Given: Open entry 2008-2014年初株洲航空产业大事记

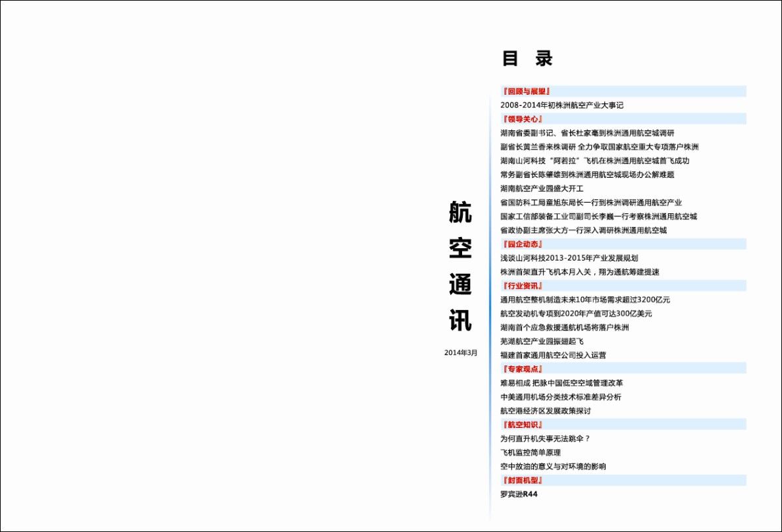Looking at the screenshot, I should coord(561,105).
